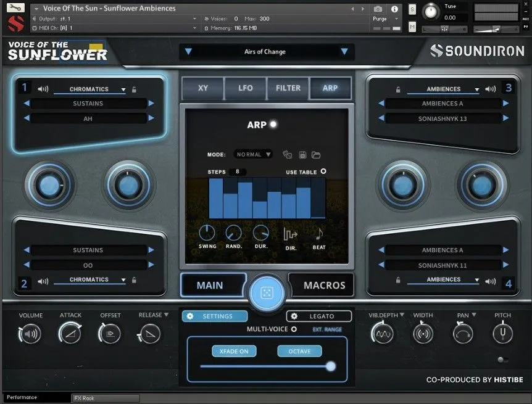Toggle Solo S button in header

[x=412, y=9]
